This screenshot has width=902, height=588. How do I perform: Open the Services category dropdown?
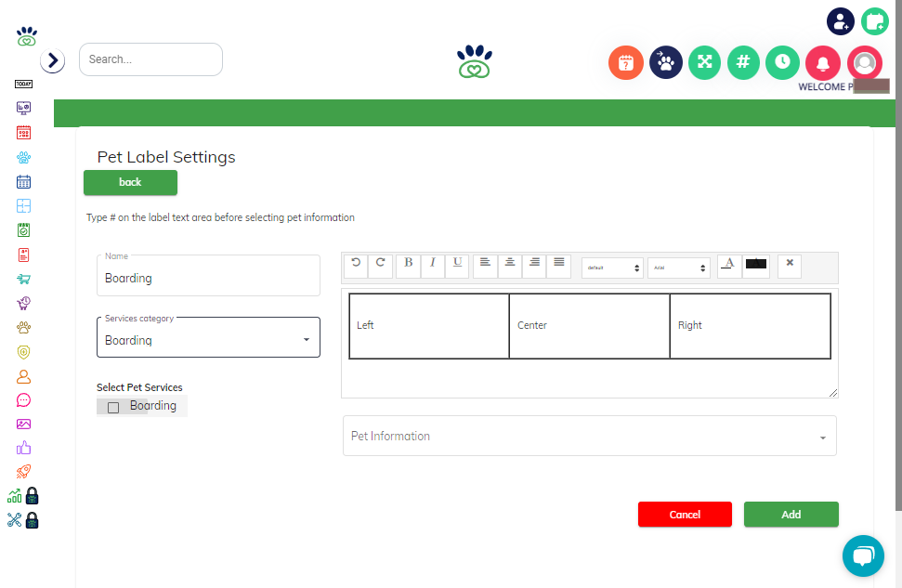pos(208,338)
